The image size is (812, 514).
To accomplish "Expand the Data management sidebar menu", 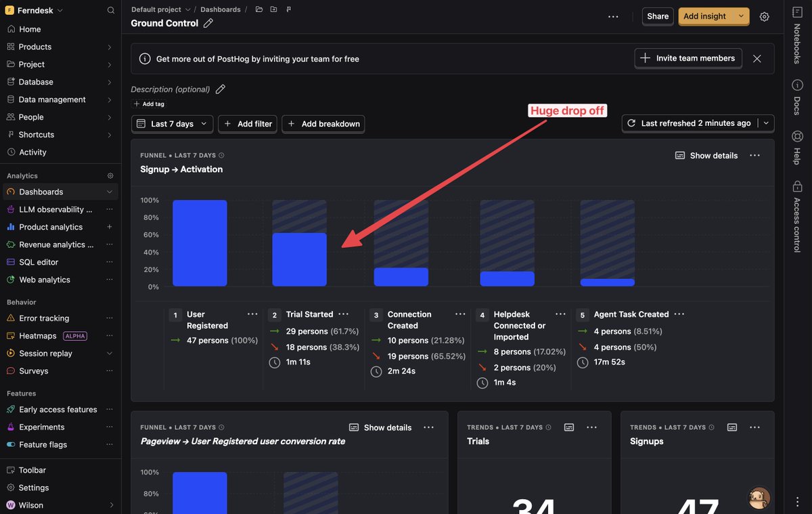I will [110, 100].
